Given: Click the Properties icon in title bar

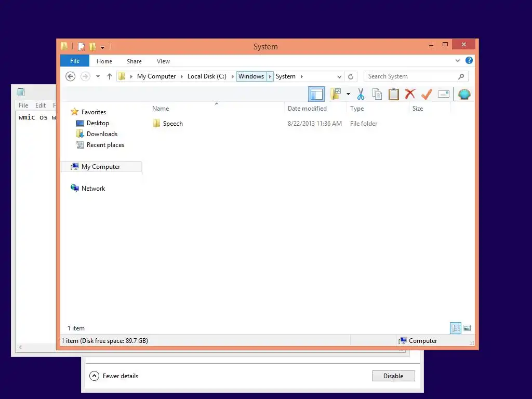Looking at the screenshot, I should pos(82,46).
